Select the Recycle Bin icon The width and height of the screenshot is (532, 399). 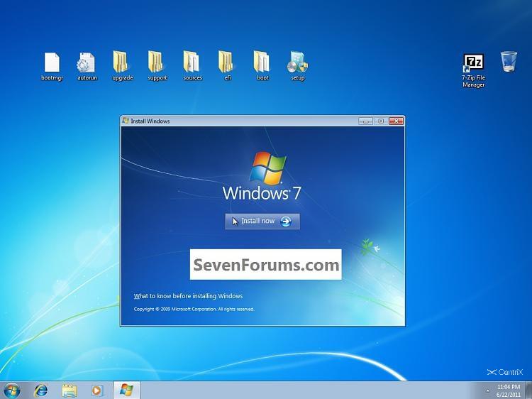pyautogui.click(x=509, y=62)
